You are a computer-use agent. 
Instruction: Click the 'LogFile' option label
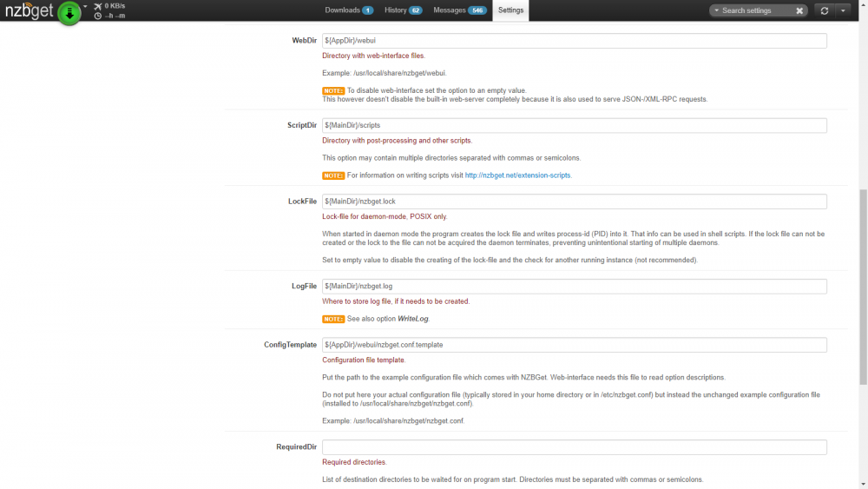(304, 286)
